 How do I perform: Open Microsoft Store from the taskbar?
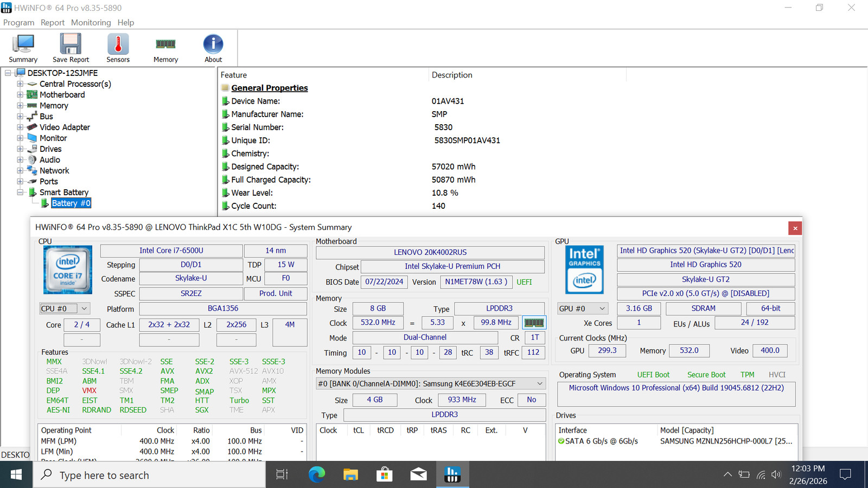385,475
